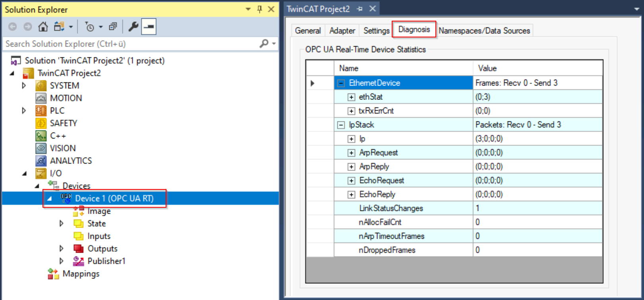Click the Search Solution Explorer input field

(130, 44)
